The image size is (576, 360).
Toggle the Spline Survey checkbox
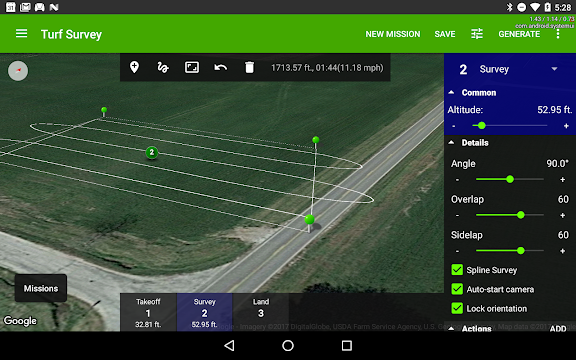click(x=457, y=270)
